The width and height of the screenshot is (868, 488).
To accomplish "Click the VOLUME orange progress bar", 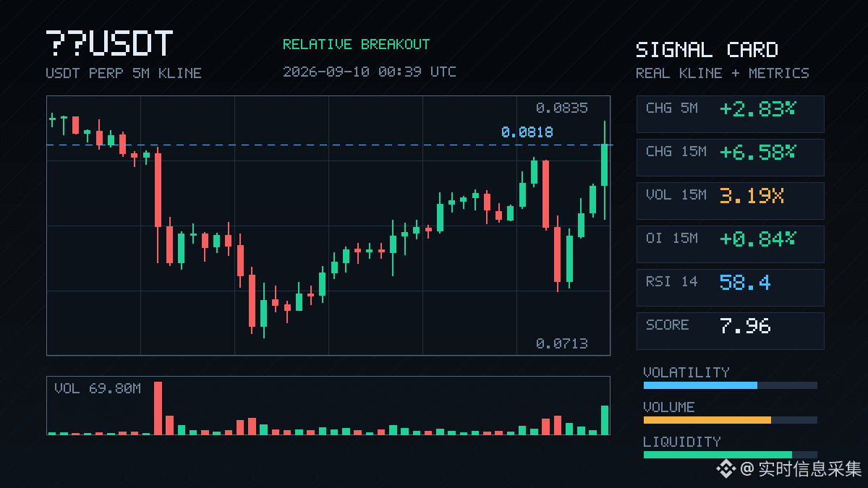I will (730, 420).
